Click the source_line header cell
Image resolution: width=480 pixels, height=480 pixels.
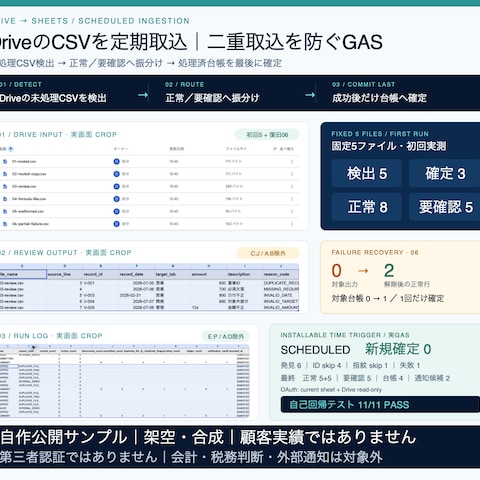64,274
